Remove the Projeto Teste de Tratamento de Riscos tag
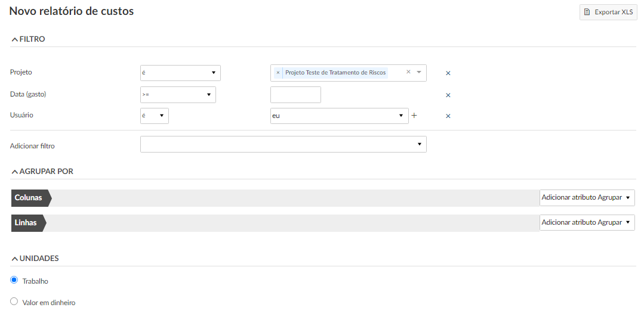 (278, 73)
